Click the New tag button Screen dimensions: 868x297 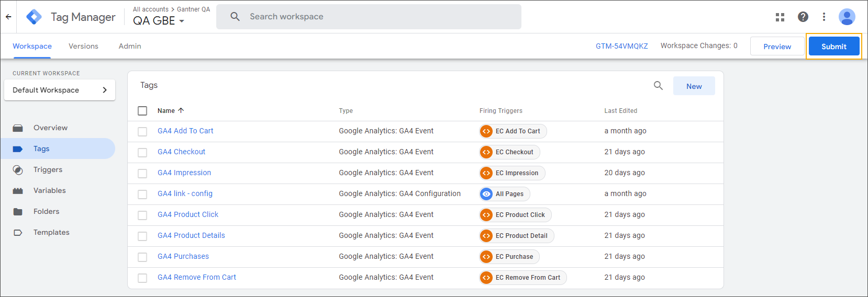694,86
